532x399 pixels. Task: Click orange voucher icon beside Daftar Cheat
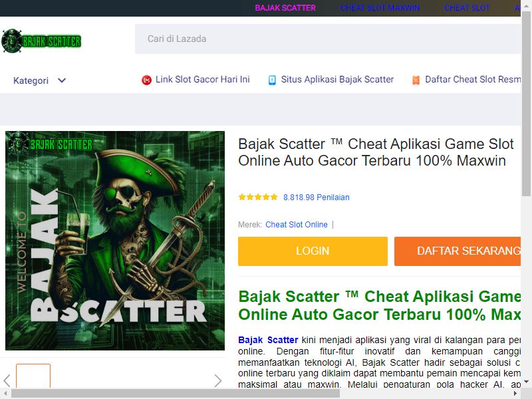click(416, 80)
